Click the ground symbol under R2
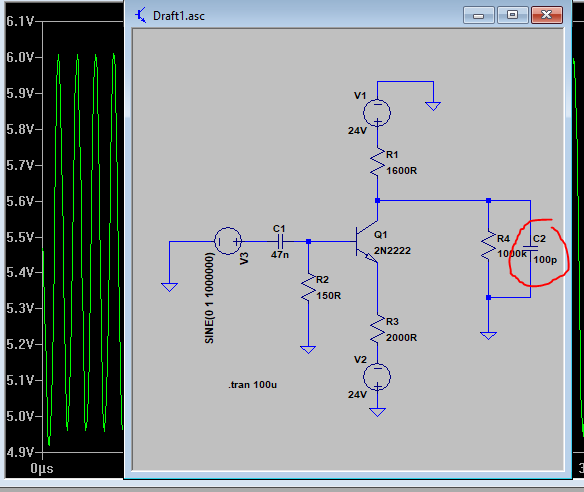Screen dimensions: 584x492 click(308, 349)
